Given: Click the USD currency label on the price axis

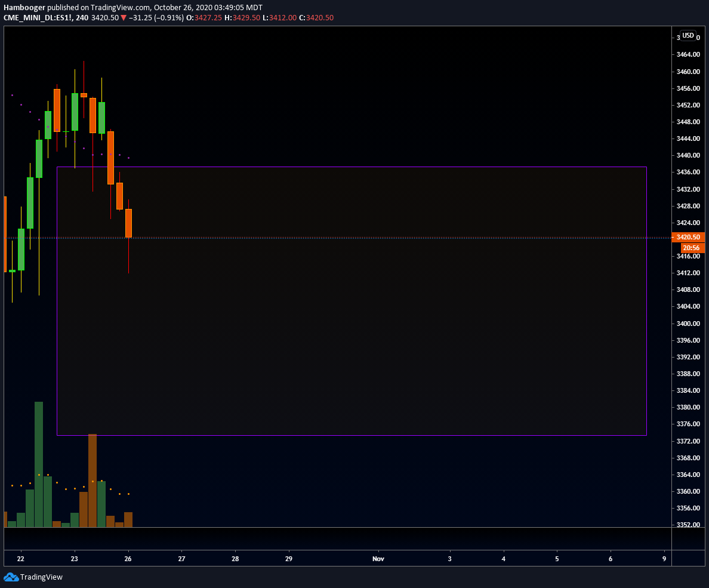Looking at the screenshot, I should 688,35.
